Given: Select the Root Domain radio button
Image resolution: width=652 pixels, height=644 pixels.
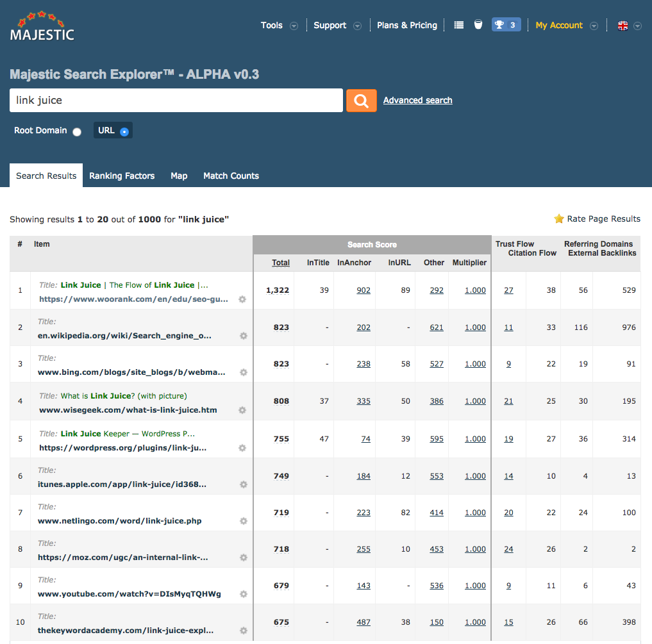Looking at the screenshot, I should pyautogui.click(x=76, y=131).
